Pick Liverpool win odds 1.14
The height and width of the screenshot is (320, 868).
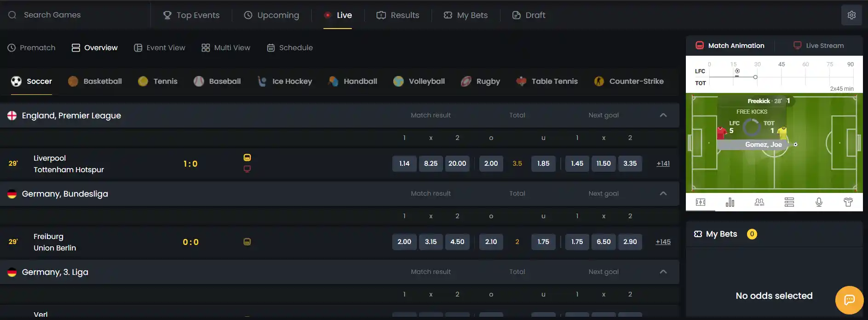[404, 163]
